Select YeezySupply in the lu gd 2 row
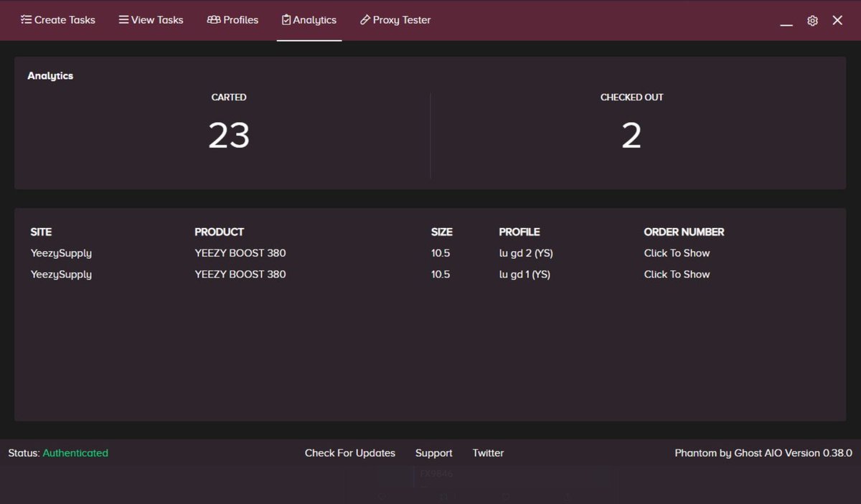 pyautogui.click(x=61, y=253)
